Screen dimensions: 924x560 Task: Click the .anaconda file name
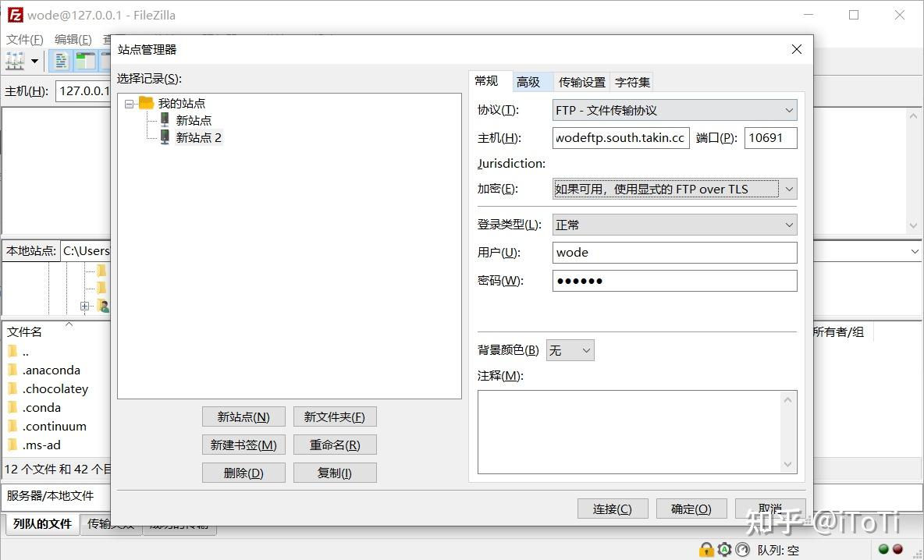tap(52, 370)
